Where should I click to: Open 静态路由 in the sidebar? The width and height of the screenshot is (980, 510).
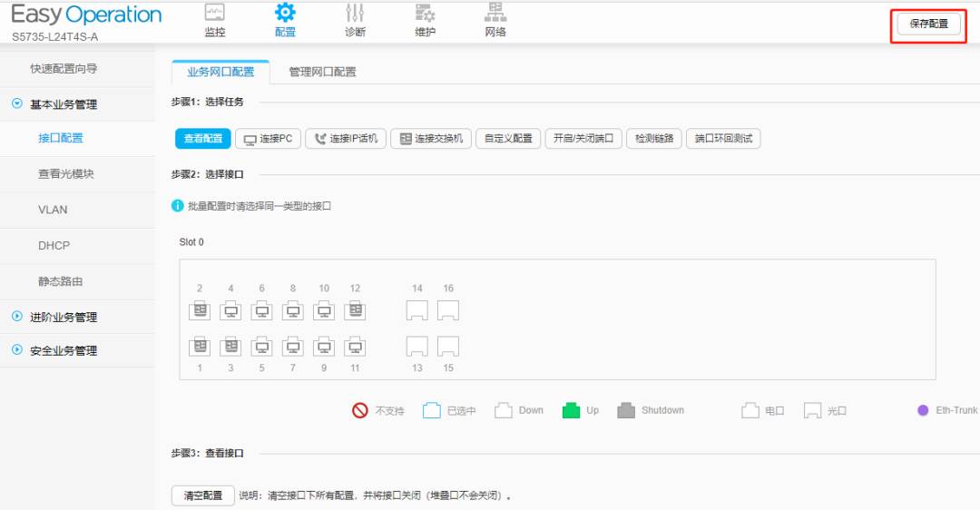[x=61, y=281]
